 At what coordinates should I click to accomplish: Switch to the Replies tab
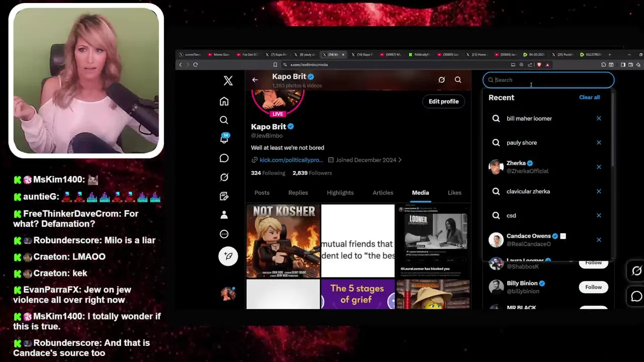coord(298,193)
